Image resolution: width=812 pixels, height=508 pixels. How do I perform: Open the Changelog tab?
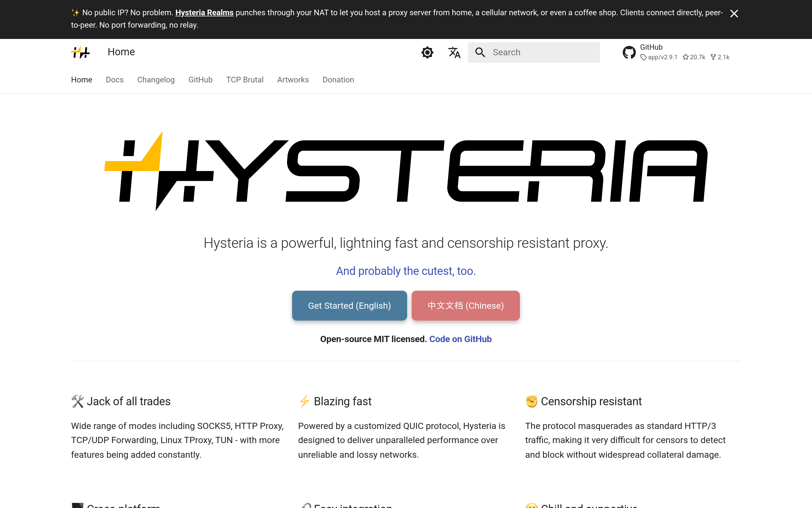tap(156, 80)
